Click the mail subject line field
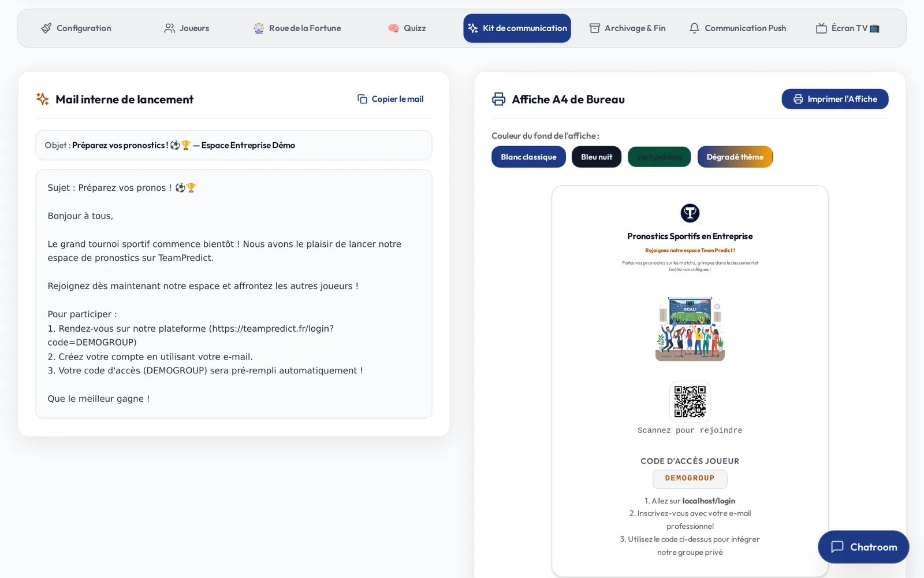924x578 pixels. point(234,145)
